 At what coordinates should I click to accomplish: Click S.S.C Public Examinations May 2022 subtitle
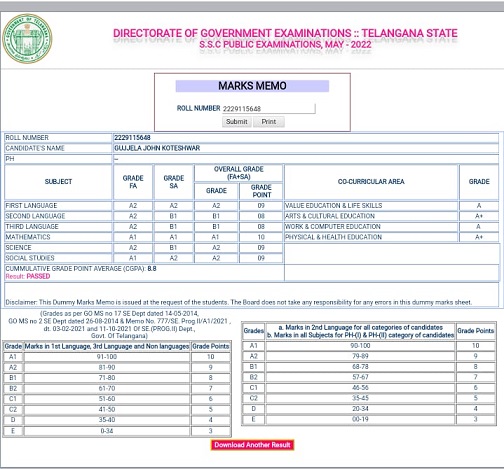click(x=285, y=44)
